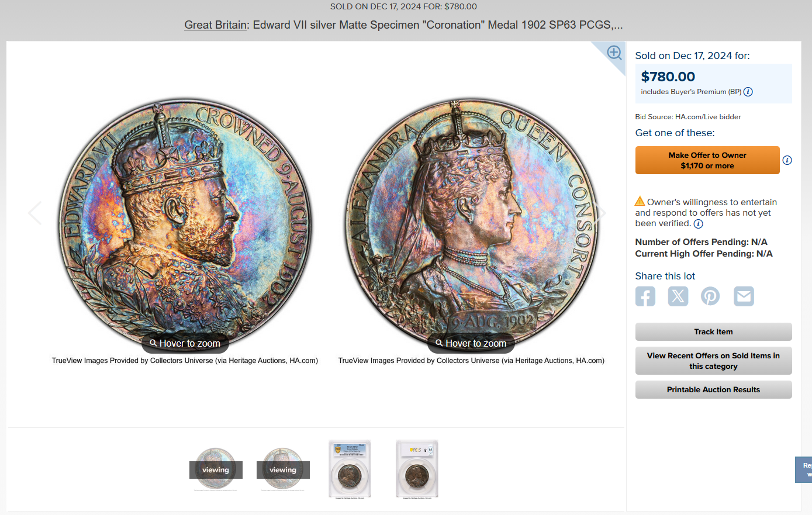Select first obverse coin thumbnail
The height and width of the screenshot is (515, 812).
point(216,469)
